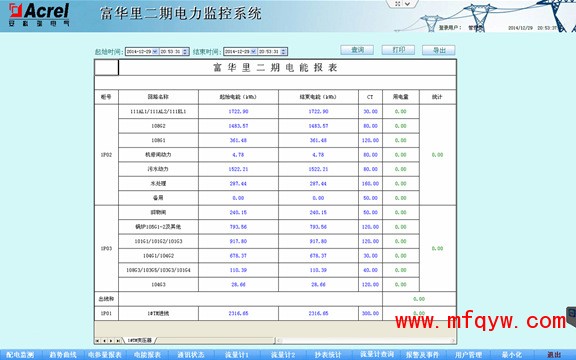This screenshot has height=360, width=576.
Task: Select the 1#TM变压器 sheet tab
Action: 140,341
